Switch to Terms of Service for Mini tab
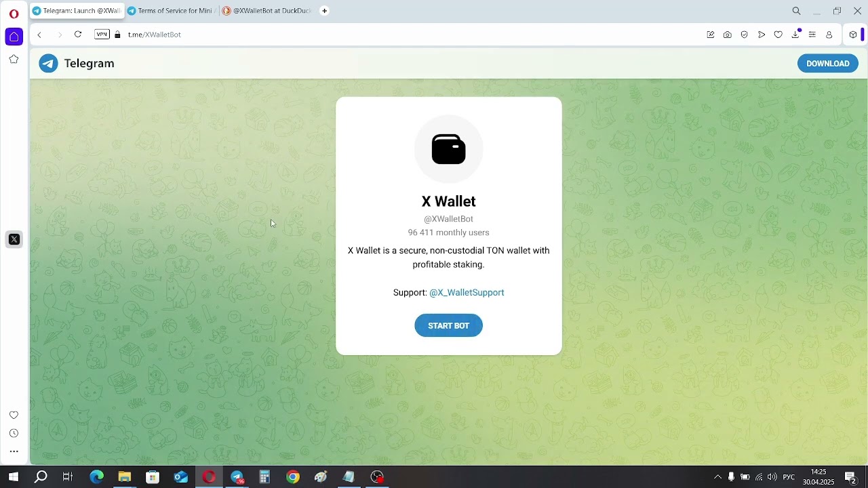 (x=172, y=11)
